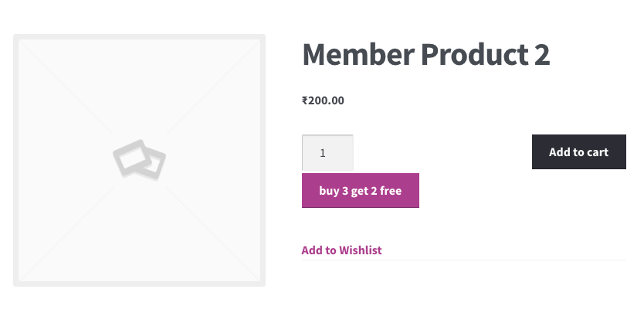Screen dimensions: 644x313
Task: Click the dark Add to cart button
Action: tap(578, 151)
